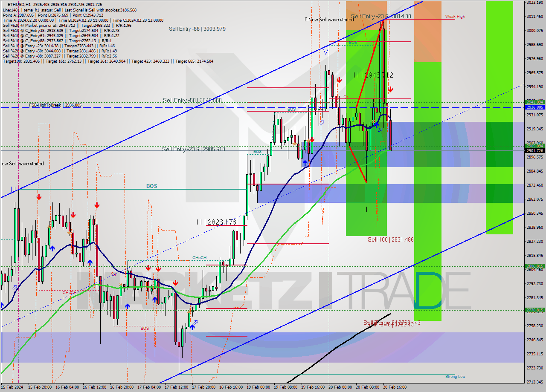Click the 2936.805 blue price tag
This screenshot has height=392, width=546.
coord(534,107)
